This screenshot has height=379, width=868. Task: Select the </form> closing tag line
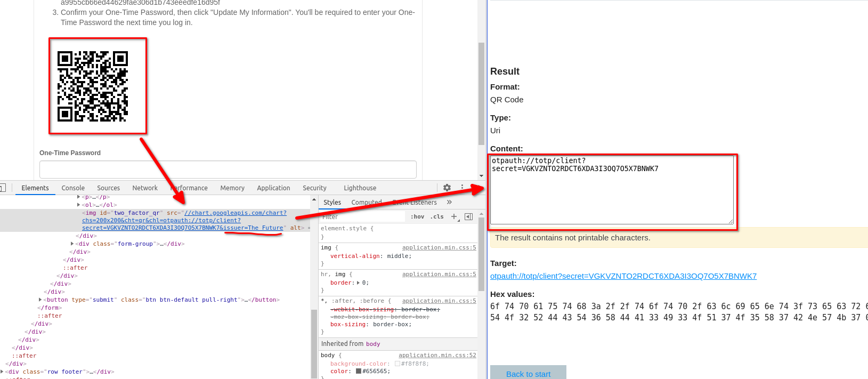(50, 308)
